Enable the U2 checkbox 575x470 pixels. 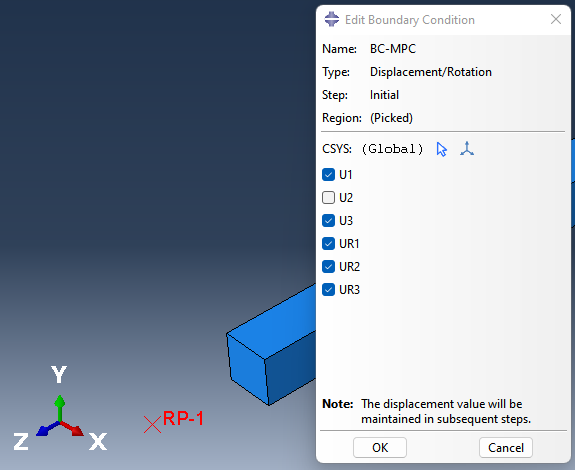point(328,198)
